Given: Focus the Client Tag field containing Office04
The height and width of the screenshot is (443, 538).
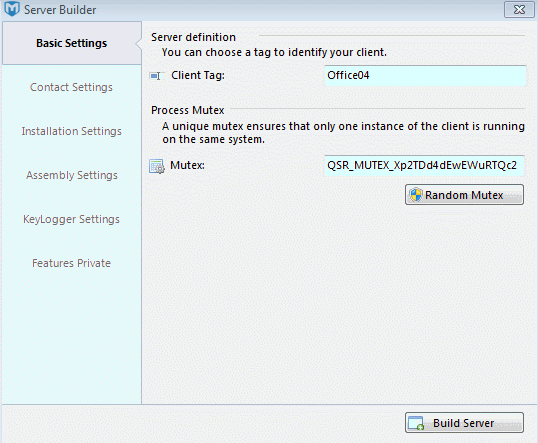Looking at the screenshot, I should pyautogui.click(x=425, y=75).
